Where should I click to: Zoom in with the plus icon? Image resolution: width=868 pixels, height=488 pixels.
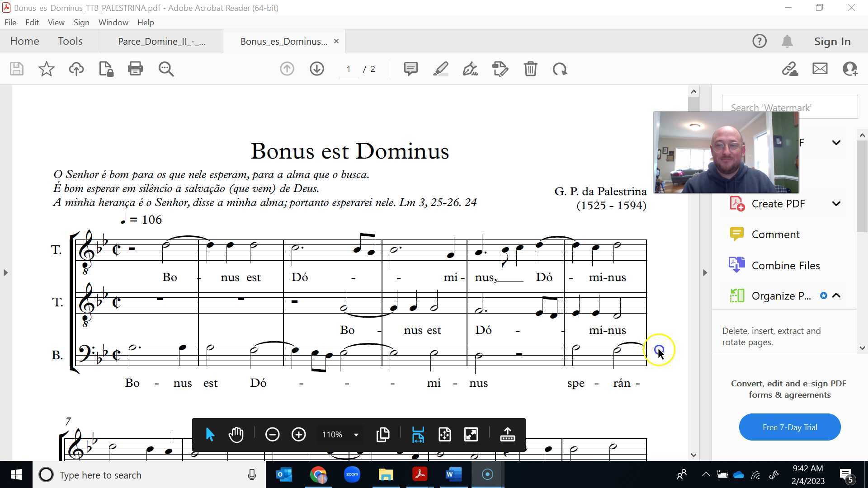click(299, 434)
